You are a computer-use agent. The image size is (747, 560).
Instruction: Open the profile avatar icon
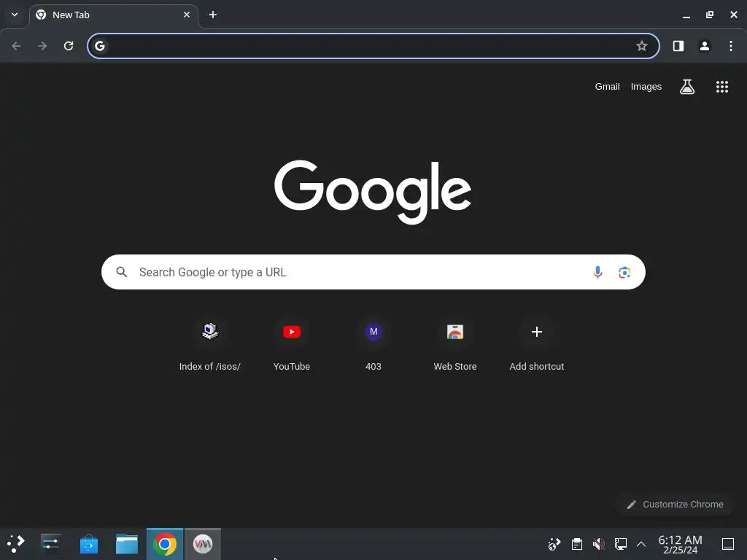click(705, 46)
